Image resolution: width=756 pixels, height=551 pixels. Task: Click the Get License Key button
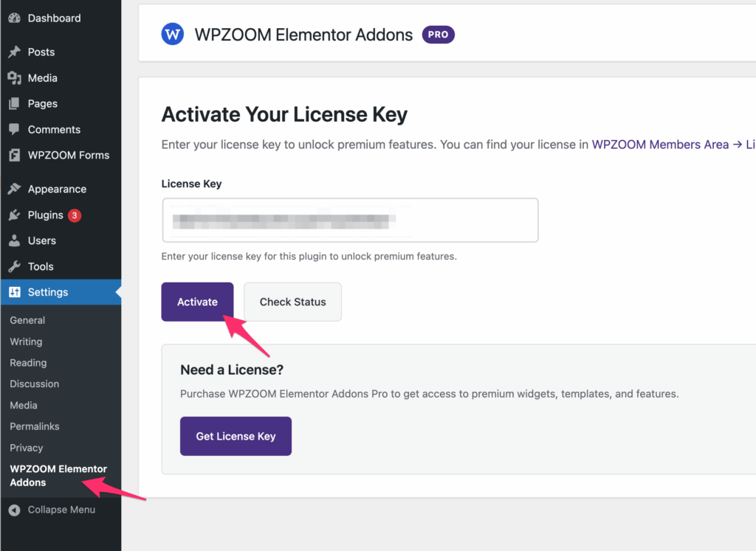[x=236, y=437]
